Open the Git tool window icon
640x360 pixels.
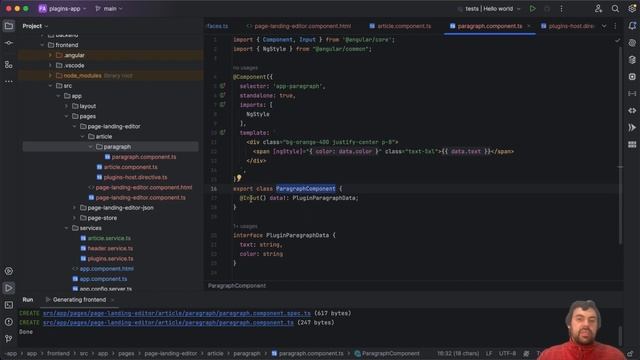tap(9, 339)
